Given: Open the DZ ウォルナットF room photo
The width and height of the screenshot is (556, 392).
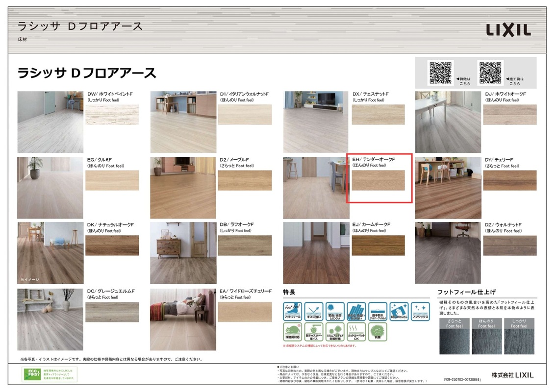Looking at the screenshot, I should tap(448, 253).
